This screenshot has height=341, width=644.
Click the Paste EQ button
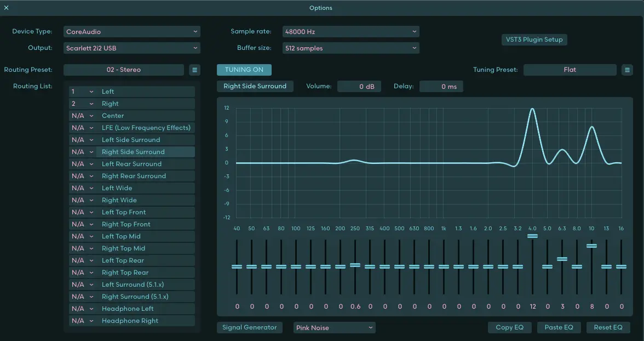[559, 328]
